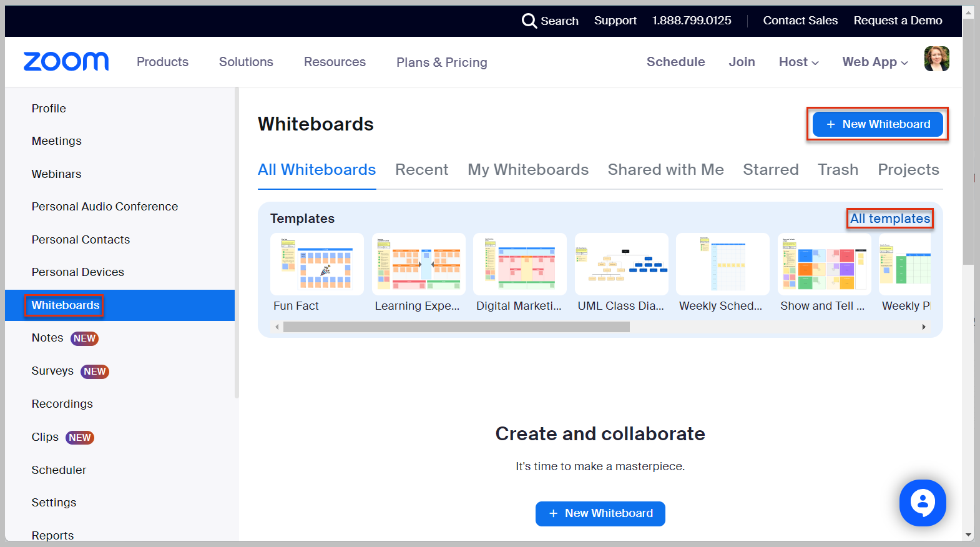980x547 pixels.
Task: Open the Projects tab
Action: pyautogui.click(x=908, y=170)
